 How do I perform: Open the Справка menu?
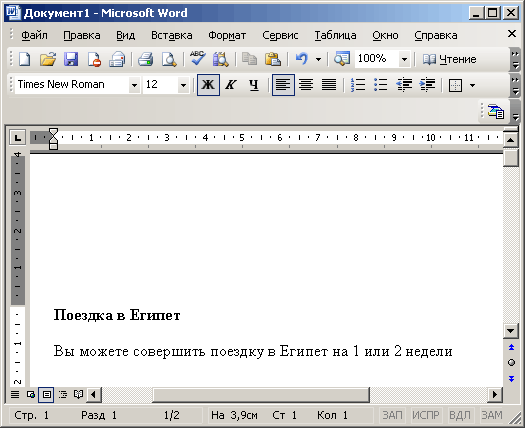tap(436, 35)
